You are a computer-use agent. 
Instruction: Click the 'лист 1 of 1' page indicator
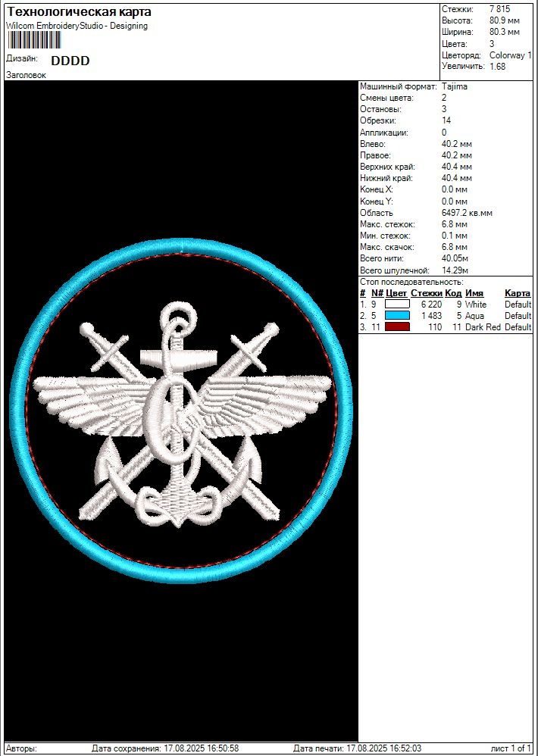pyautogui.click(x=511, y=748)
